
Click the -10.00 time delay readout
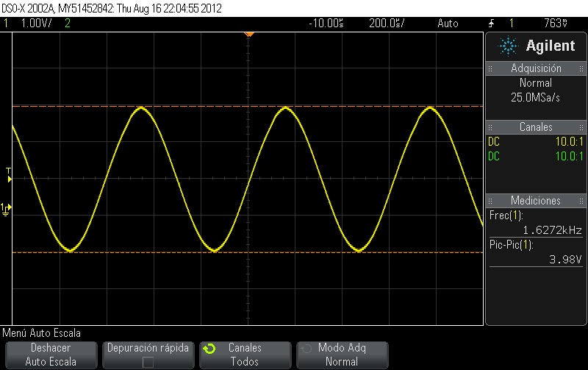coord(326,24)
